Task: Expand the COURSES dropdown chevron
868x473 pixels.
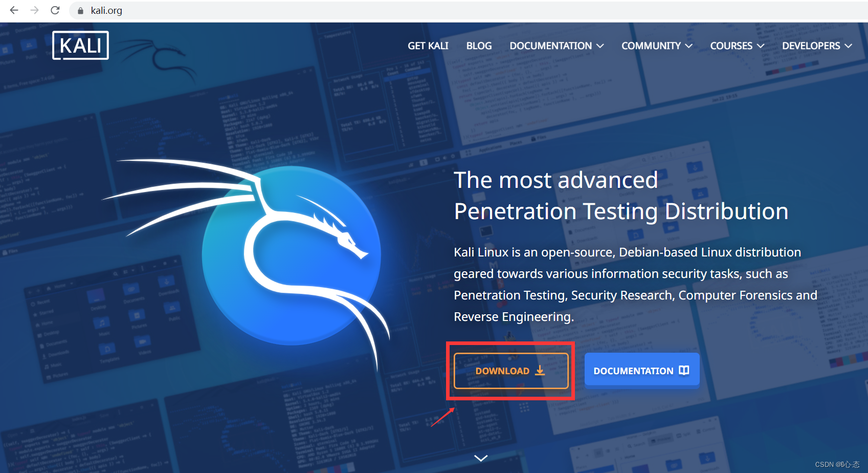Action: point(761,46)
